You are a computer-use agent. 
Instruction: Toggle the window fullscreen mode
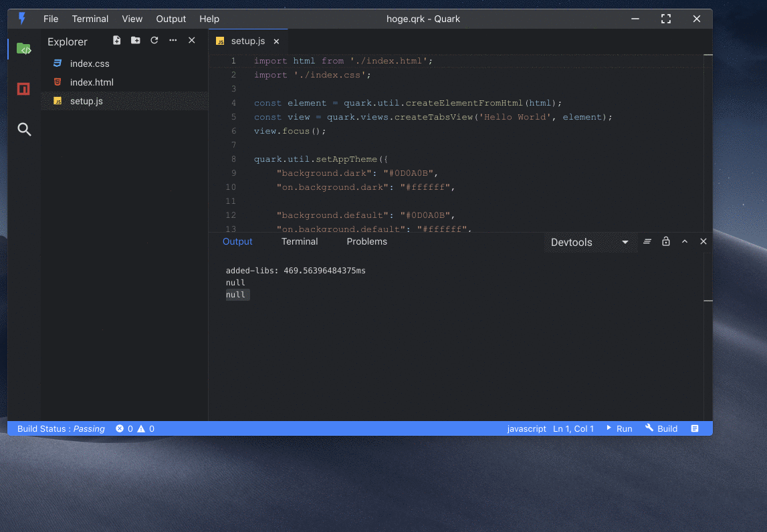point(665,19)
